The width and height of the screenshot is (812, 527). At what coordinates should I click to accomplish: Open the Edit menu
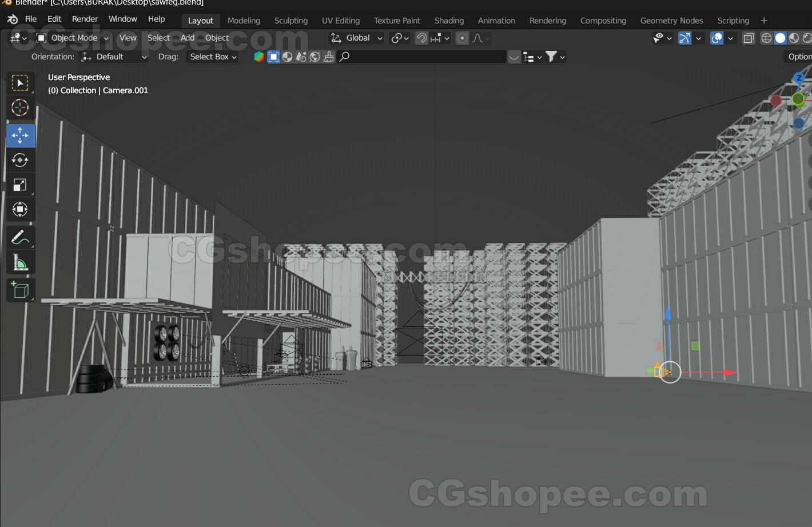54,19
